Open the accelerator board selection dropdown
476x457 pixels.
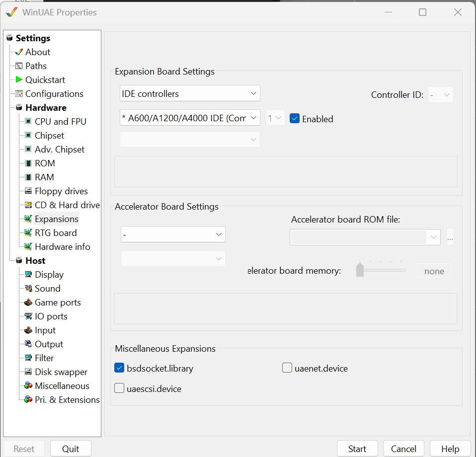click(x=173, y=234)
